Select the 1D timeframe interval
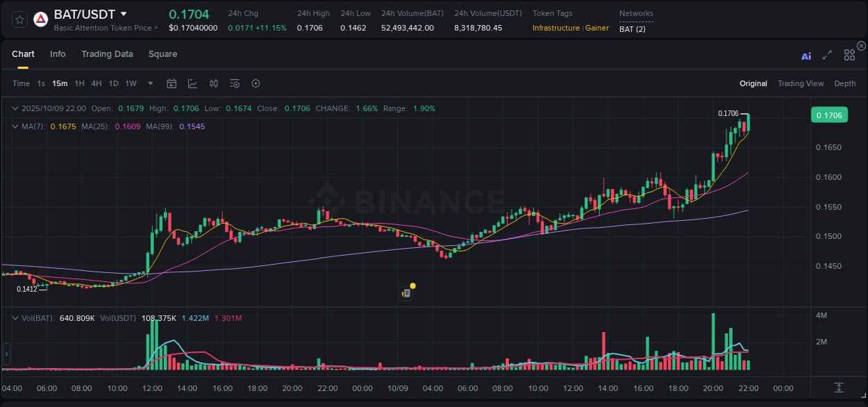This screenshot has width=868, height=407. [113, 83]
